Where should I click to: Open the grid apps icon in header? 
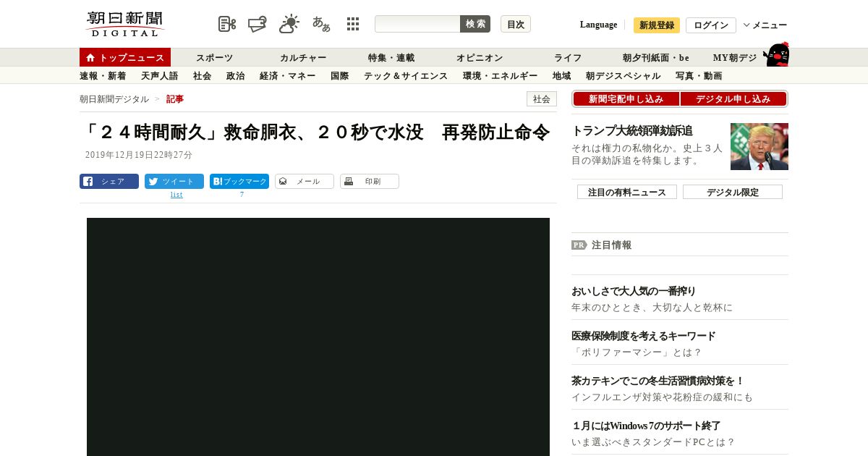point(353,24)
